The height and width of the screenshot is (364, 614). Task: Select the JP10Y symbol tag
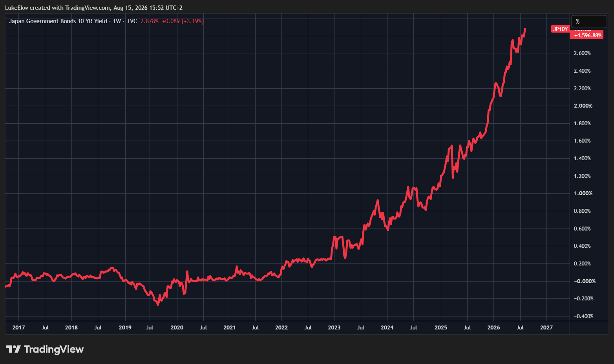[x=560, y=29]
